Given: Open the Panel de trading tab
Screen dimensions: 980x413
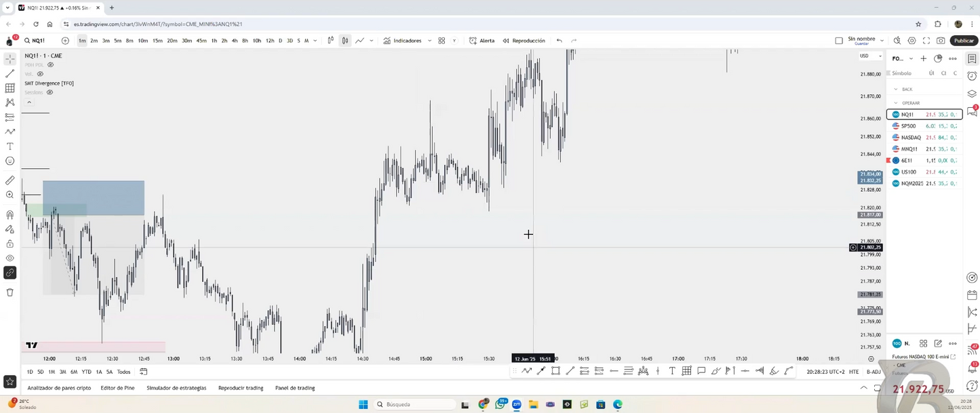Looking at the screenshot, I should (294, 388).
